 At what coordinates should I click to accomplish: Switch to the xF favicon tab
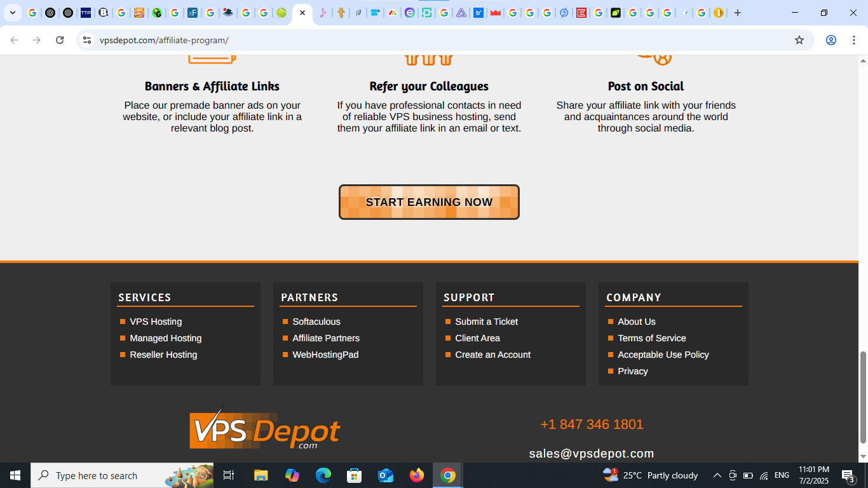[192, 13]
